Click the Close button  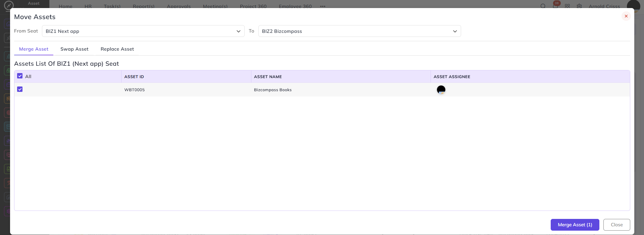click(x=616, y=225)
